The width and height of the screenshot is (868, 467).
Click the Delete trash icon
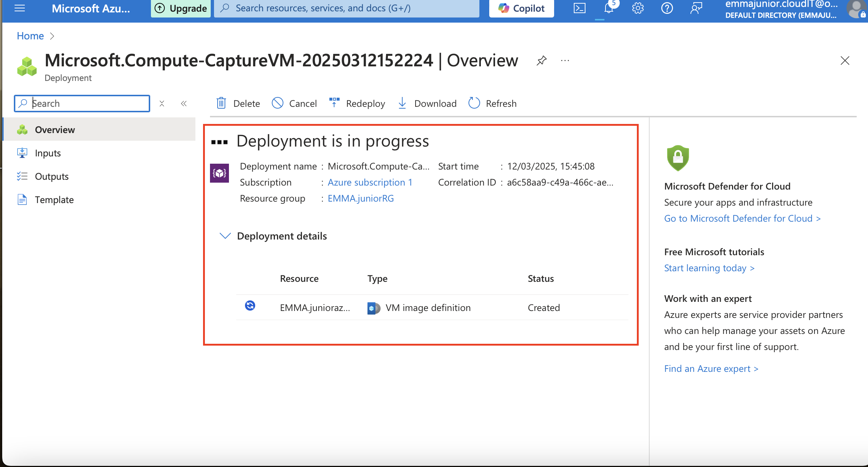pos(221,104)
